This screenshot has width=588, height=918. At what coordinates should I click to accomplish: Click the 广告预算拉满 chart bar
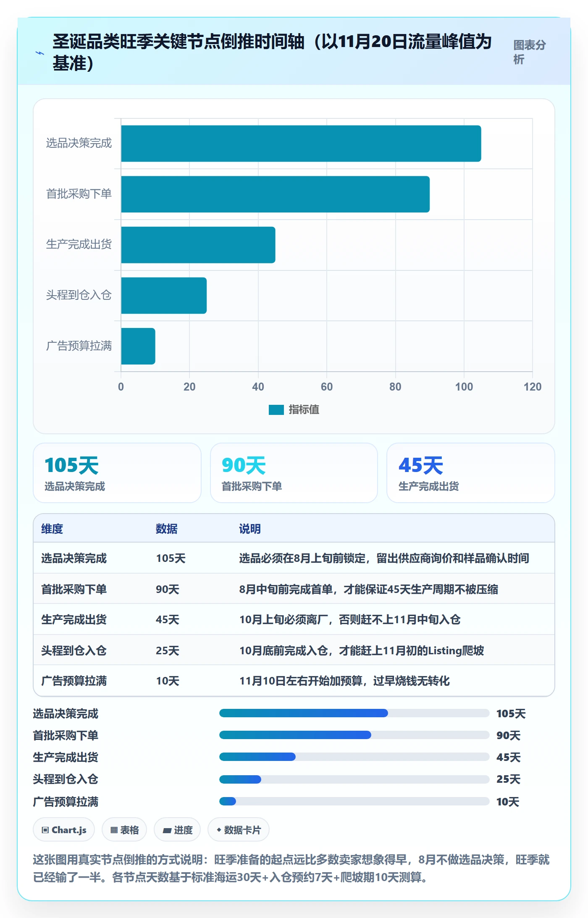[138, 346]
